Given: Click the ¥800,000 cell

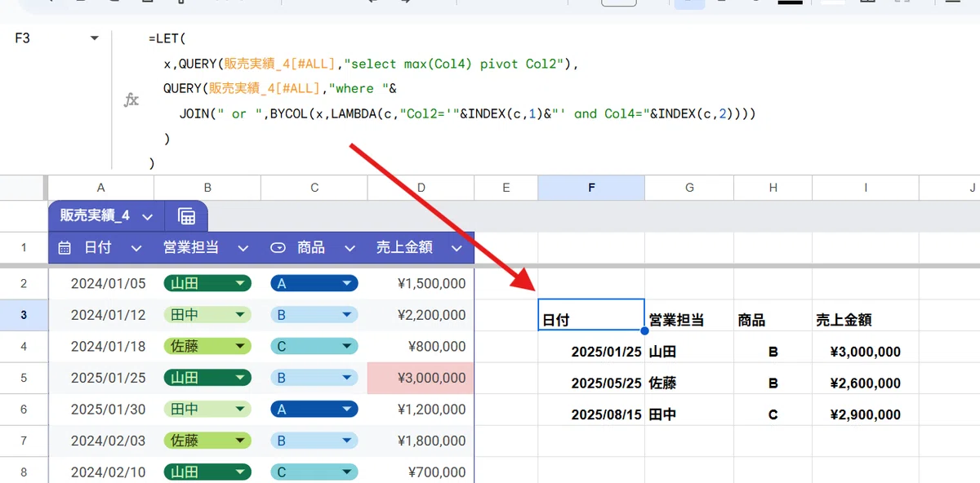Looking at the screenshot, I should 421,347.
